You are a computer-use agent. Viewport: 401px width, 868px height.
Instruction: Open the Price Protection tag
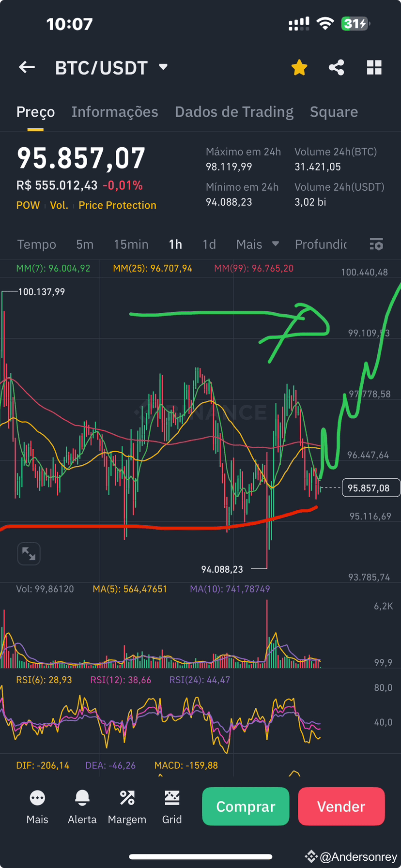point(117,205)
